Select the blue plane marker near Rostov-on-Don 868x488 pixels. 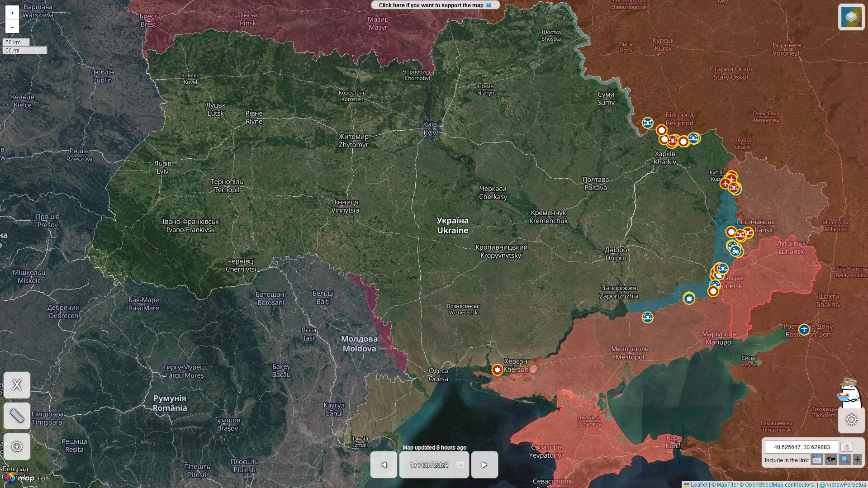[x=804, y=329]
